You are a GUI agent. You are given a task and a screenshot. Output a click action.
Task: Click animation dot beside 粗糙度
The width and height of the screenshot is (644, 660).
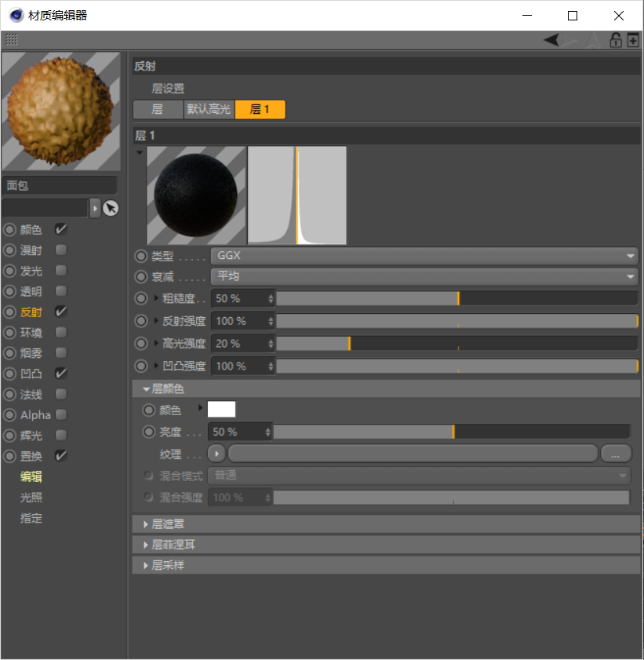(x=141, y=298)
